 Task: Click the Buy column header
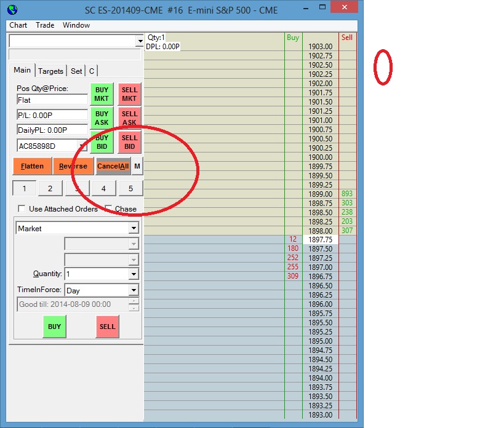coord(293,38)
